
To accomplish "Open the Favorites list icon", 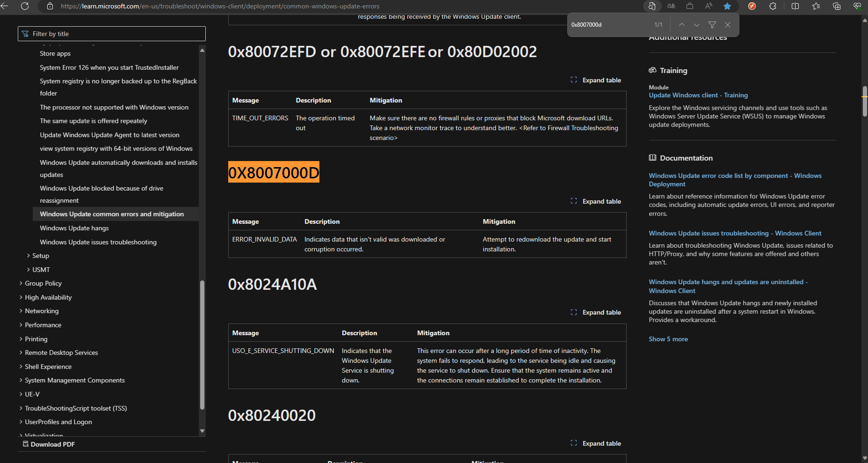I will pyautogui.click(x=816, y=6).
